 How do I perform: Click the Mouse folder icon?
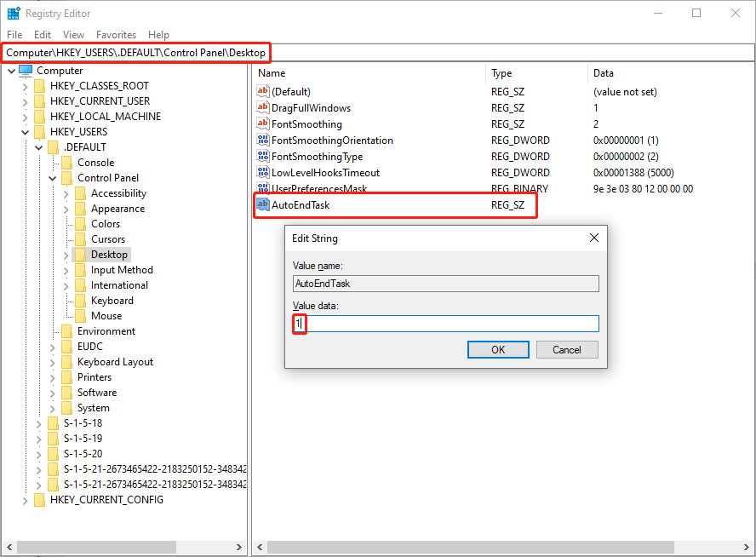[x=81, y=316]
